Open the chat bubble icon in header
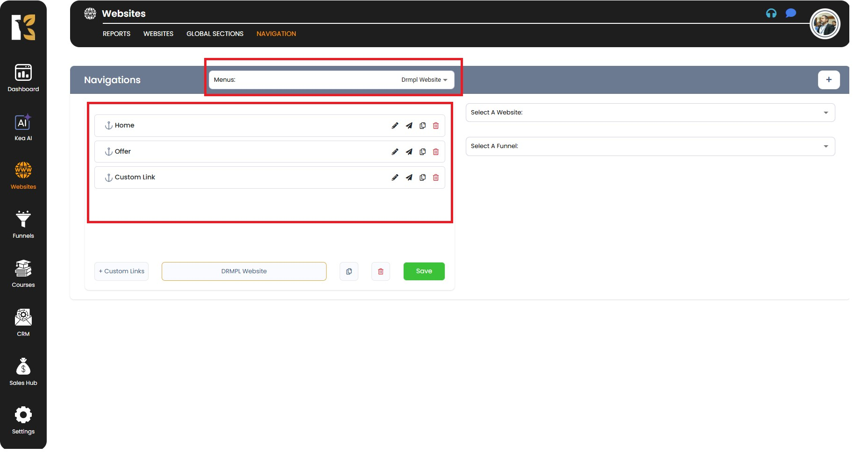Image resolution: width=868 pixels, height=454 pixels. coord(790,14)
